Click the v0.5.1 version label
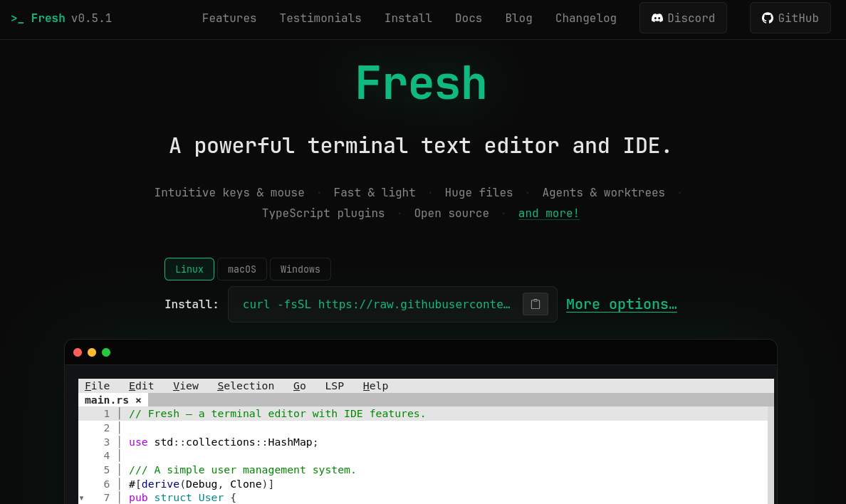The image size is (846, 504). point(92,19)
